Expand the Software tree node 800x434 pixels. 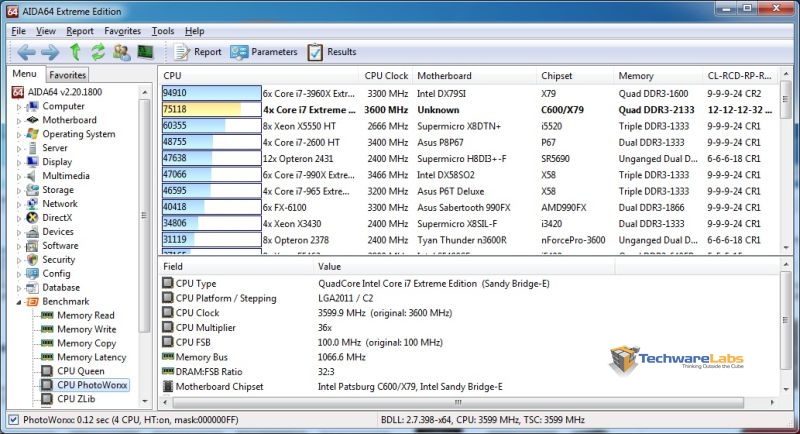[19, 246]
